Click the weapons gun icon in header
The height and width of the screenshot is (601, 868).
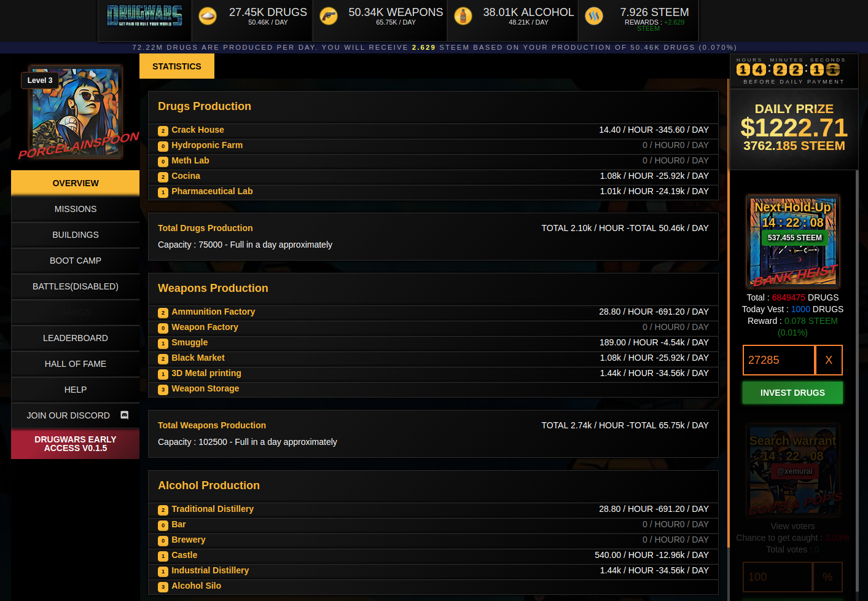329,16
